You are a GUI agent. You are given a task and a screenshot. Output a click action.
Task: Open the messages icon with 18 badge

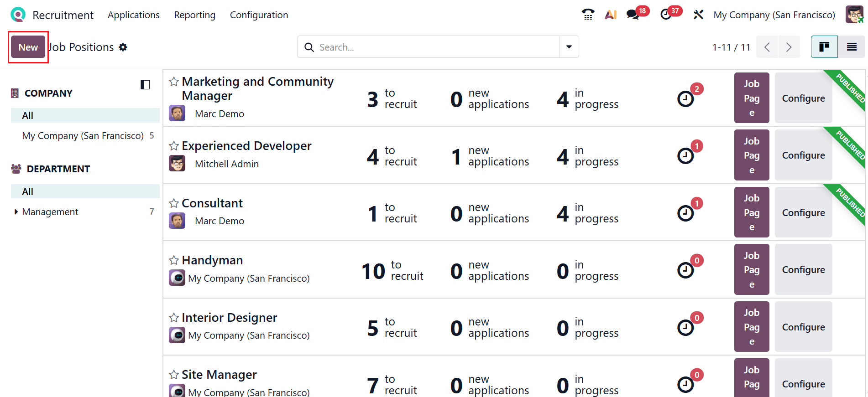click(x=633, y=15)
